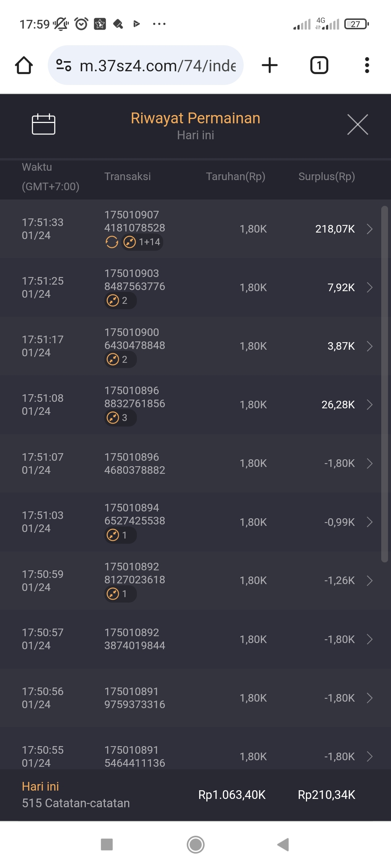Expand the 218,07K surplus record

(369, 229)
